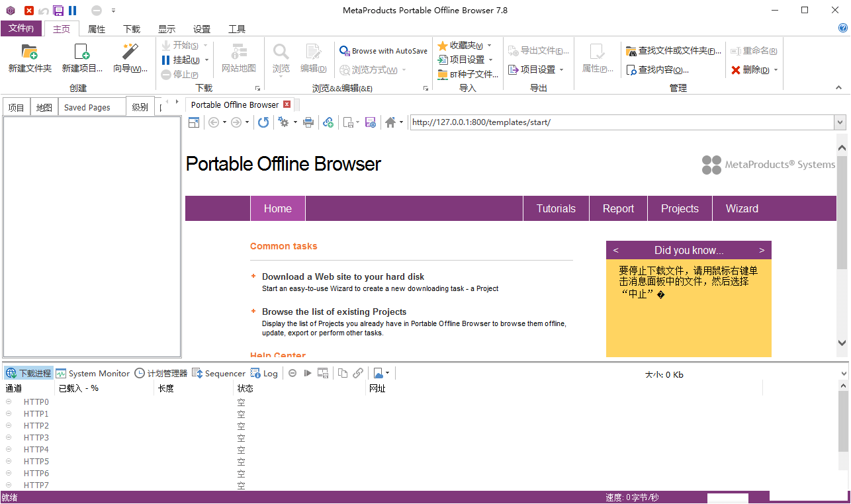Click the home icon in browser toolbar

(x=390, y=122)
